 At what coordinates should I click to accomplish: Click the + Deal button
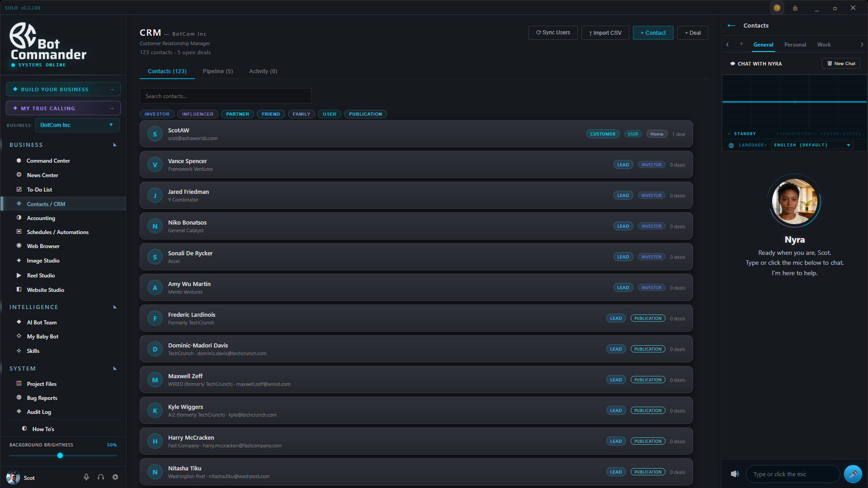pyautogui.click(x=693, y=33)
